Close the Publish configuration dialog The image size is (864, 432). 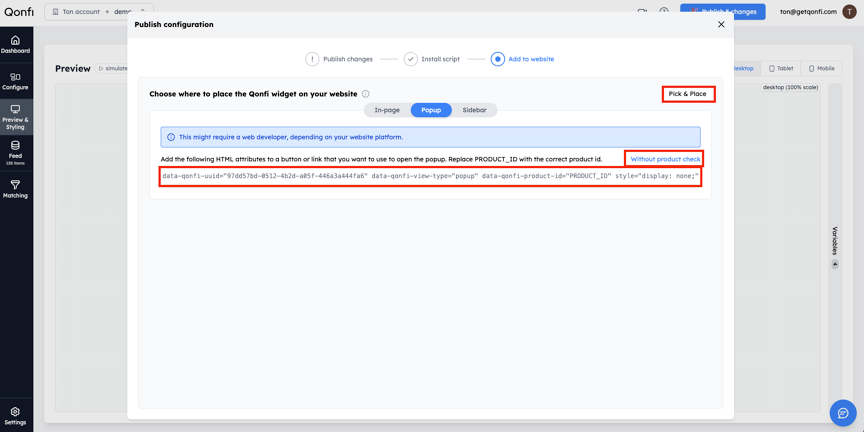(721, 24)
